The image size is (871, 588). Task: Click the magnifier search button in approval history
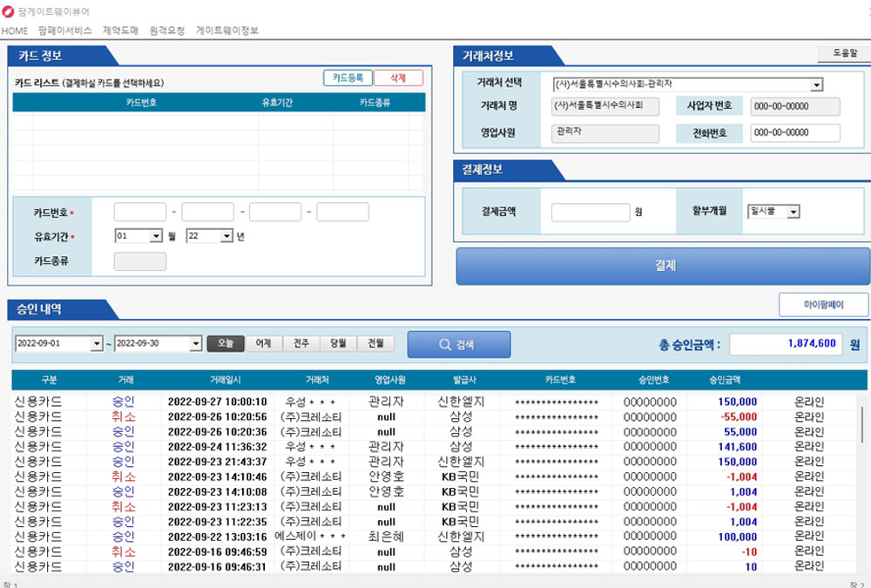coord(459,345)
